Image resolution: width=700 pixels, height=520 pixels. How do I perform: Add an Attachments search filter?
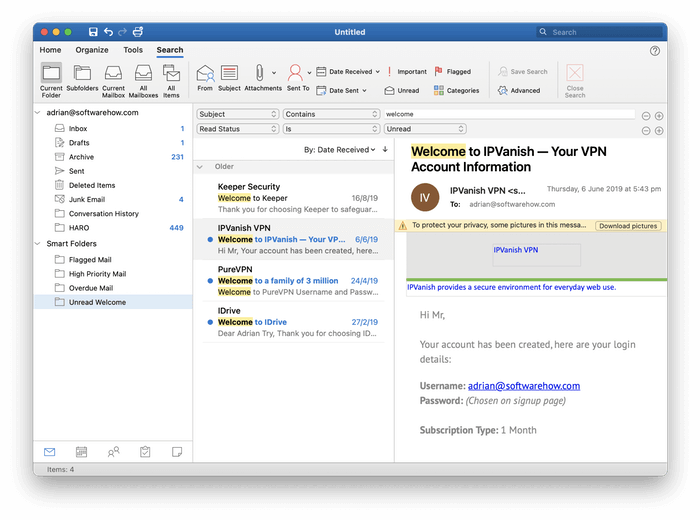(260, 78)
